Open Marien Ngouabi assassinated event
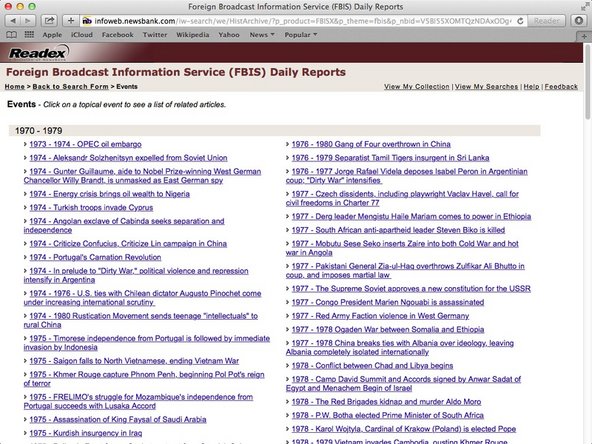The image size is (592, 444). coord(388,302)
